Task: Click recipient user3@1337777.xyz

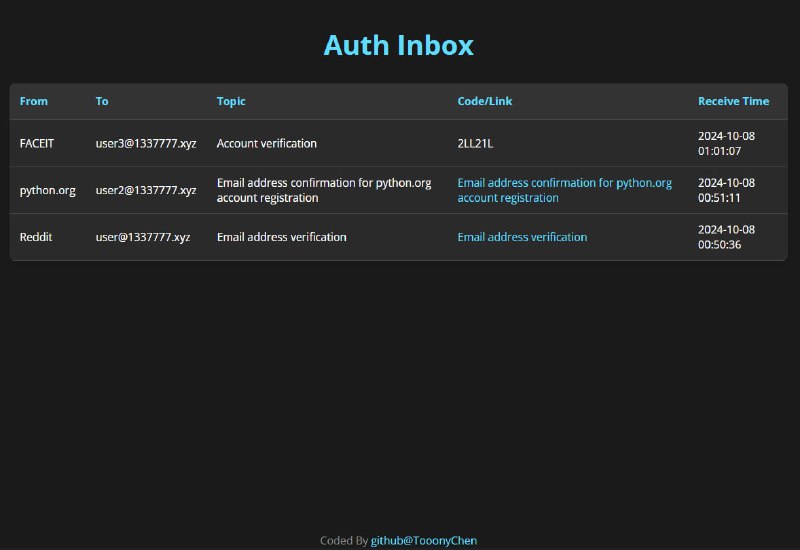Action: pos(146,143)
